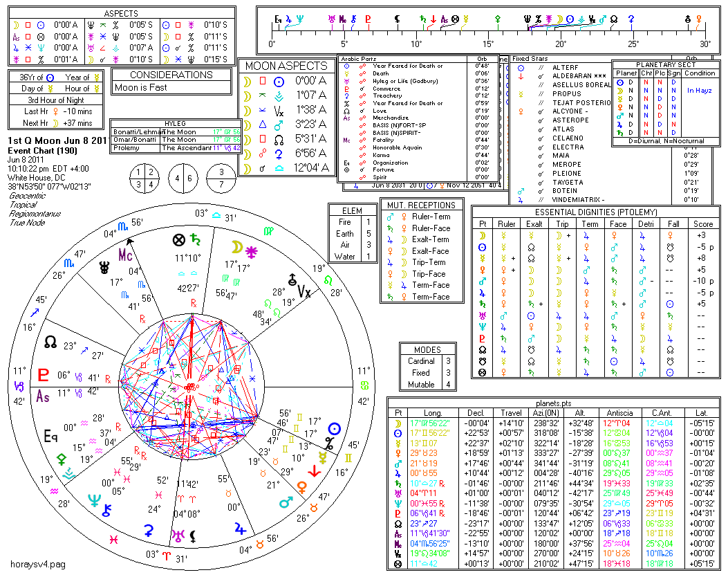This screenshot has width=728, height=577.
Task: Click the green Cancer sign glyph on the descendant cusp
Action: [364, 385]
